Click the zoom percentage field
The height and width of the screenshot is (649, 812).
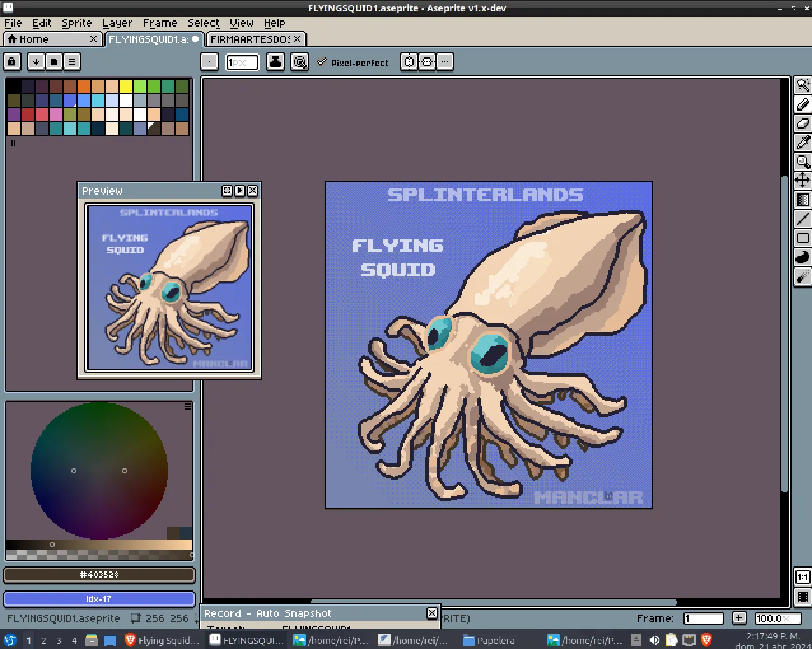778,618
